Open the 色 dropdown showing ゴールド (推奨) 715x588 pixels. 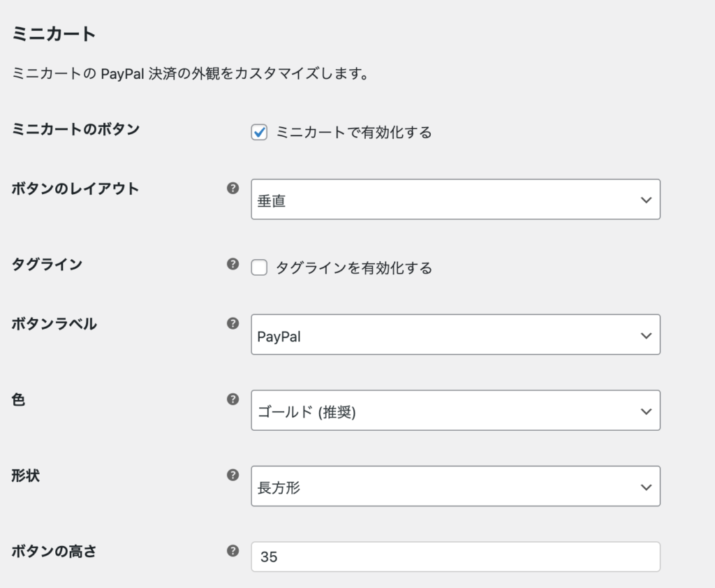point(455,410)
